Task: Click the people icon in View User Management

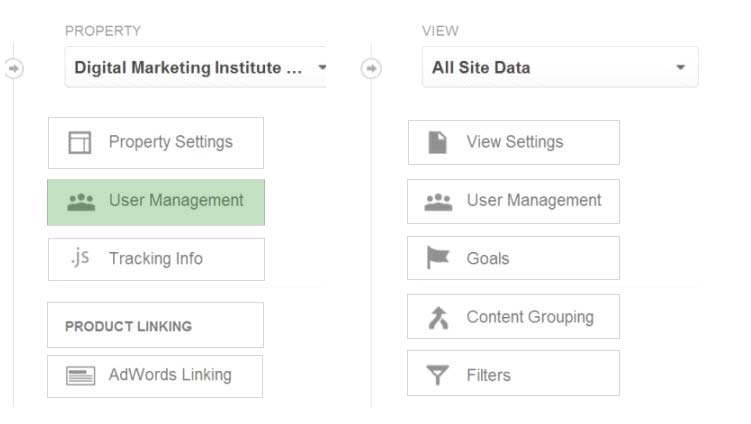Action: pyautogui.click(x=438, y=202)
